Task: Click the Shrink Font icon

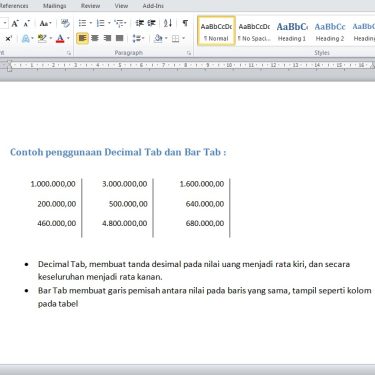Action: [x=27, y=23]
